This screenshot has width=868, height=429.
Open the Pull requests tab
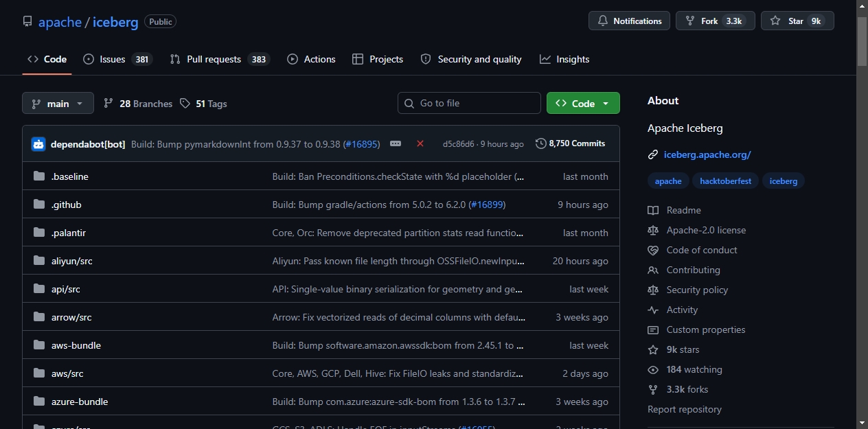[220, 59]
